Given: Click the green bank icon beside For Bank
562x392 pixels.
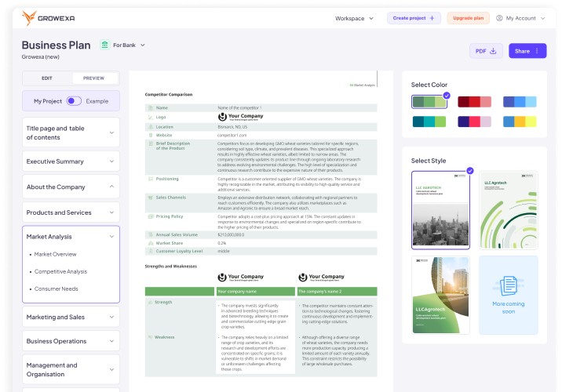Looking at the screenshot, I should tap(104, 45).
